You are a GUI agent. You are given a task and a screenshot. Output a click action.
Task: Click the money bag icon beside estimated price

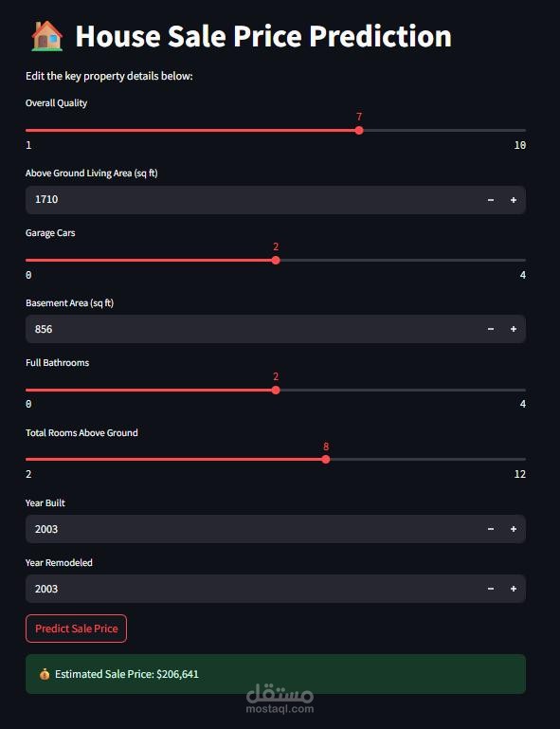[45, 674]
